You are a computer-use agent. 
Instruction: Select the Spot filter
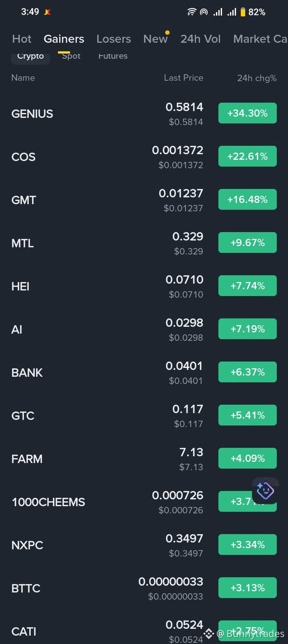71,56
